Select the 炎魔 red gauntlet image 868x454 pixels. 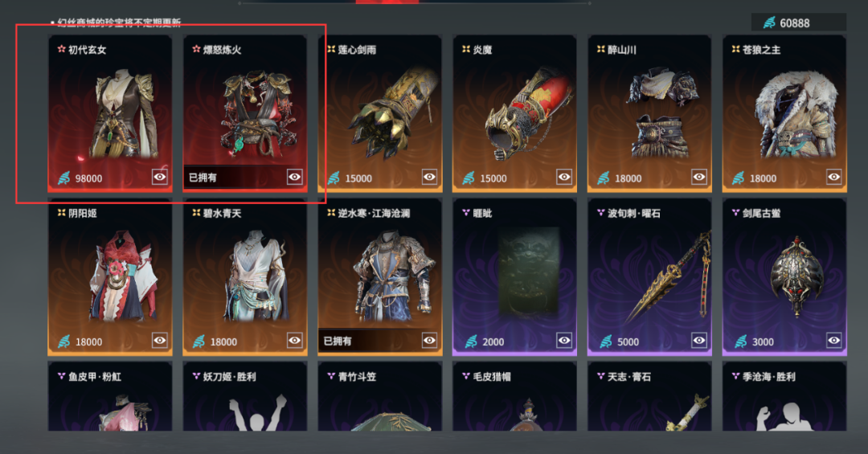pos(522,115)
